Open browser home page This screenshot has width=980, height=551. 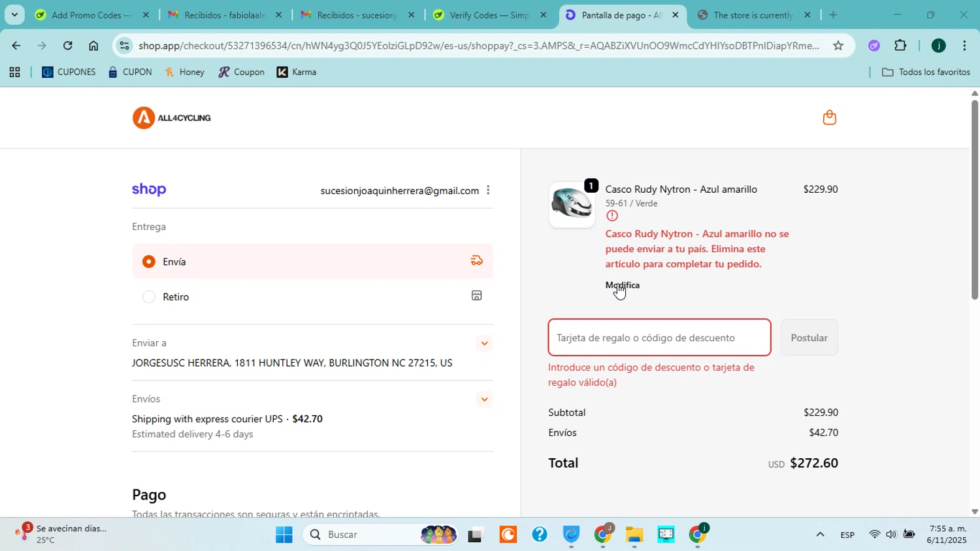[x=93, y=45]
